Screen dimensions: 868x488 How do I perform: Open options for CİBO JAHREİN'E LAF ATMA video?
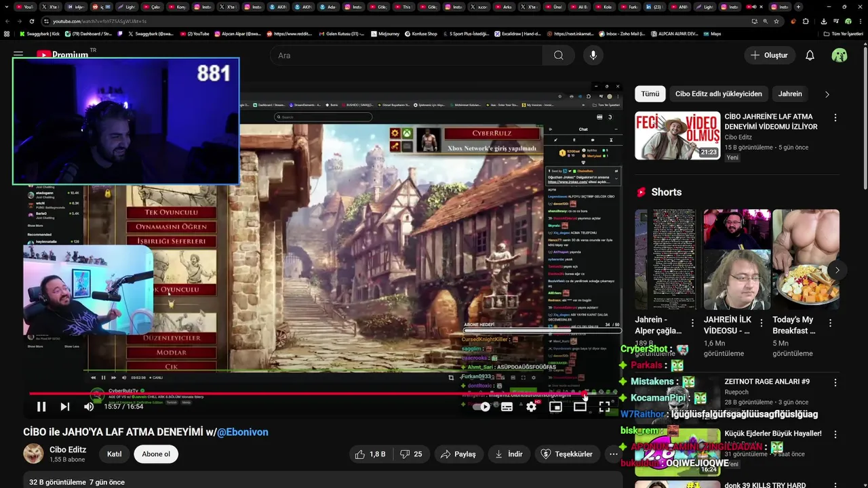(835, 118)
